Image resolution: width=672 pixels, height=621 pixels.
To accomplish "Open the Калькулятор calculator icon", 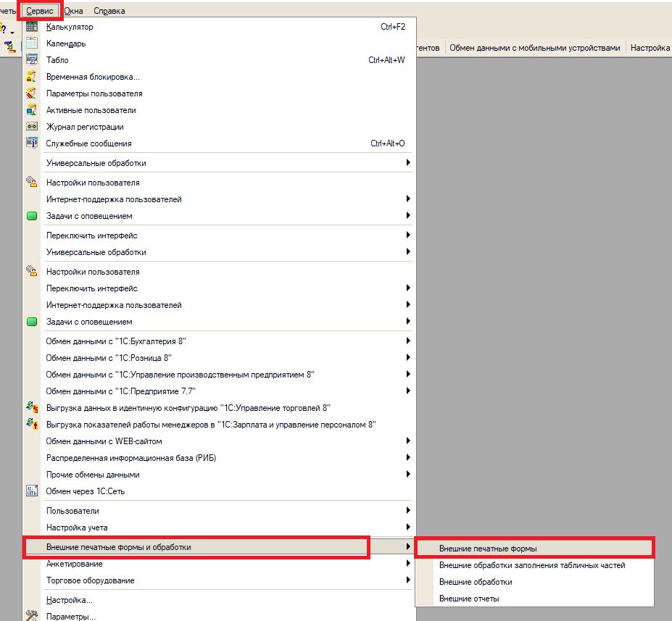I will coord(32,27).
